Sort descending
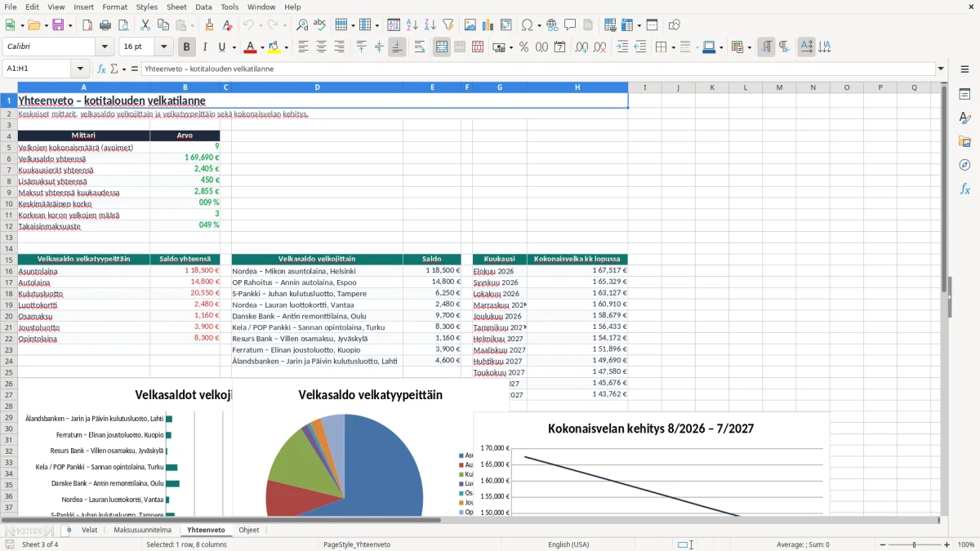This screenshot has width=980, height=551. point(430,25)
